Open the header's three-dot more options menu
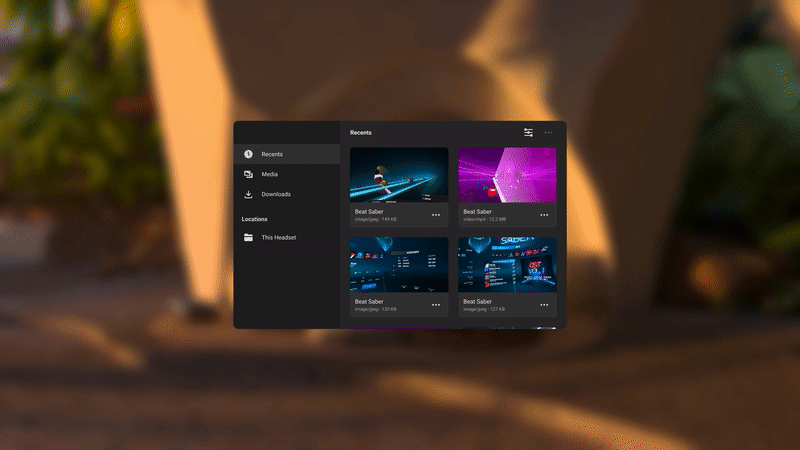 pyautogui.click(x=548, y=132)
